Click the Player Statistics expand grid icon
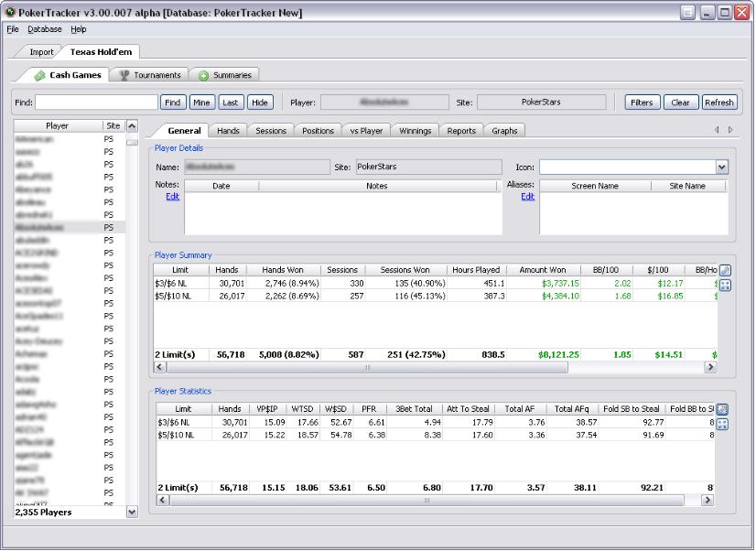This screenshot has height=551, width=756. 722,424
